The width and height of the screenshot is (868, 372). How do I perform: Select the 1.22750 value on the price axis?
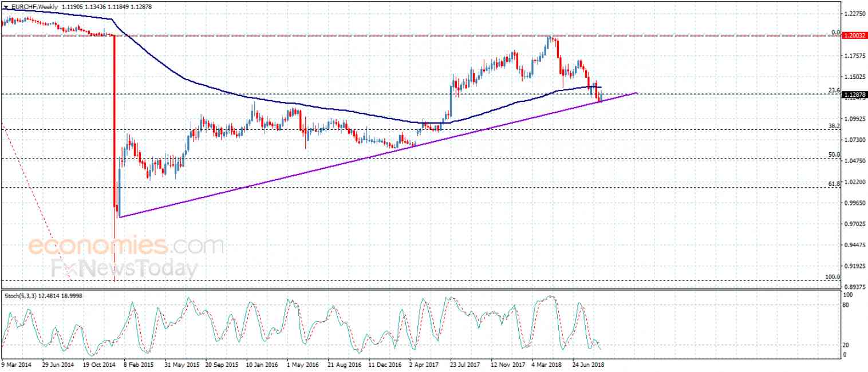pyautogui.click(x=855, y=14)
